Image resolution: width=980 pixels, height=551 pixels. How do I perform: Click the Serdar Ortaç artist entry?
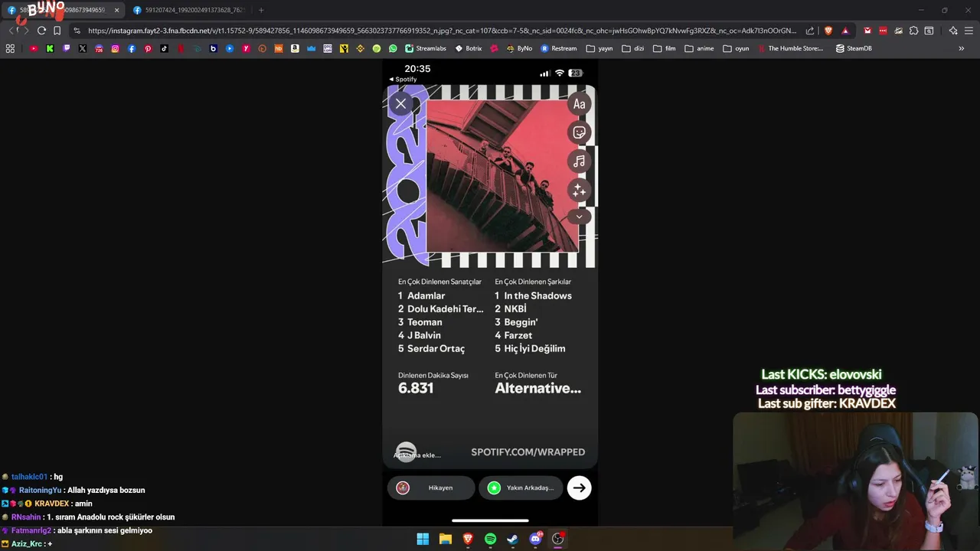click(436, 348)
